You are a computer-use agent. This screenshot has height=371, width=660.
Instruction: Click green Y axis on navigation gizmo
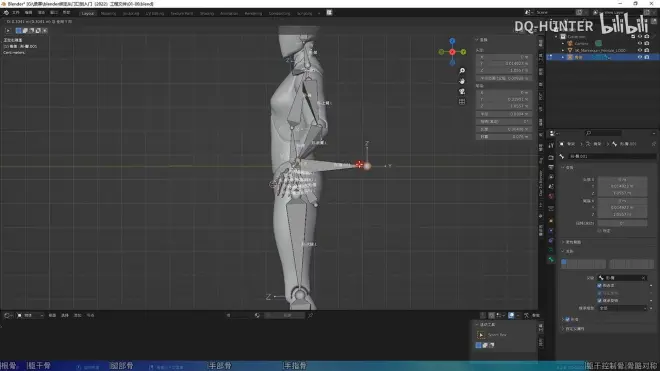click(x=463, y=52)
